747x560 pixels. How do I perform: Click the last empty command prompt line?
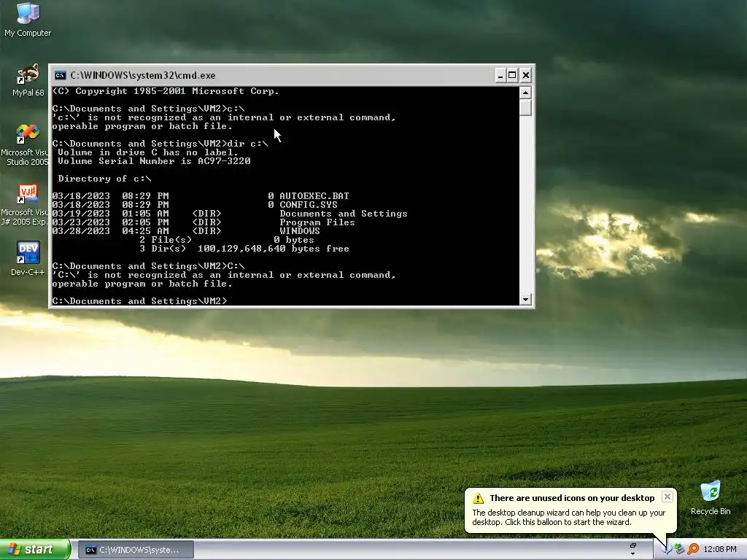tap(140, 301)
